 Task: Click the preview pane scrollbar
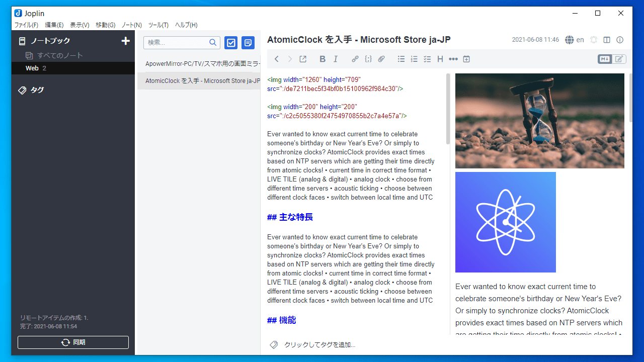(630, 98)
